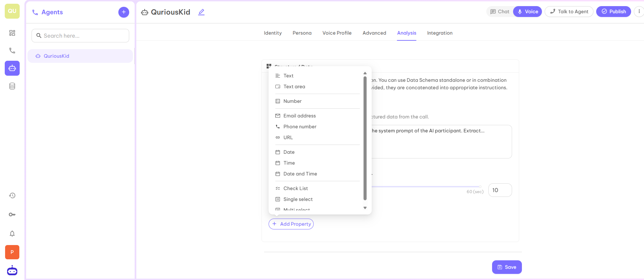The width and height of the screenshot is (644, 280).
Task: Click the robot logo at sidebar bottom
Action: click(x=12, y=270)
